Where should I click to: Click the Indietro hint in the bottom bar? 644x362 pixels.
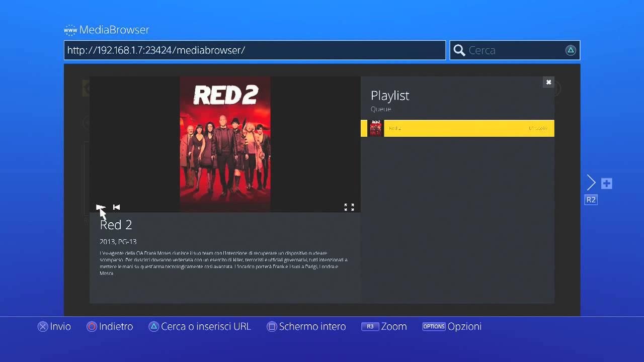(110, 326)
